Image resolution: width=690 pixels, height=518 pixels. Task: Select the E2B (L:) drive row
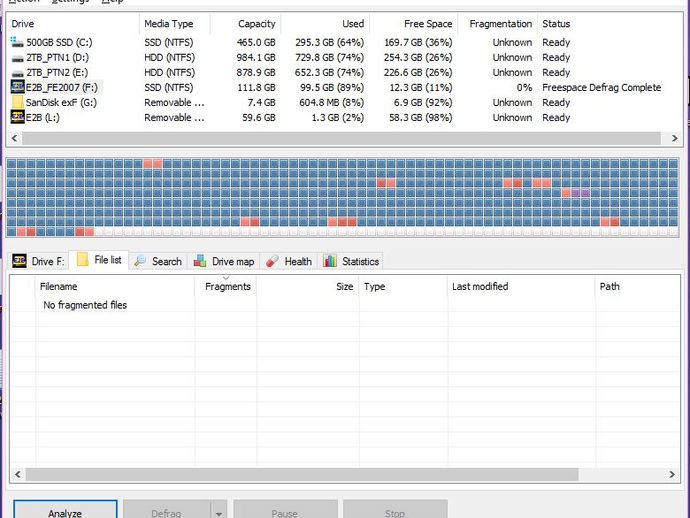343,118
